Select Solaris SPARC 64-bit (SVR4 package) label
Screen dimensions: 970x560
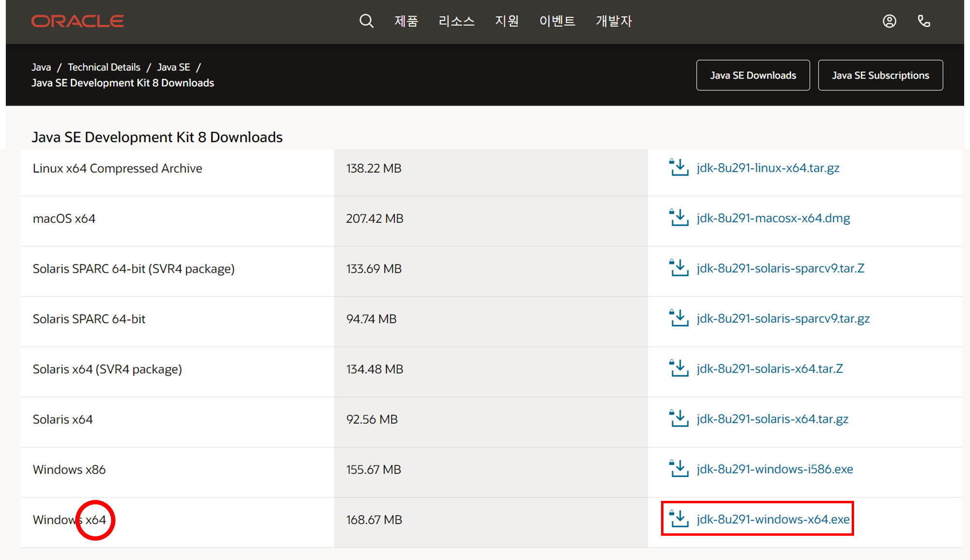(133, 269)
